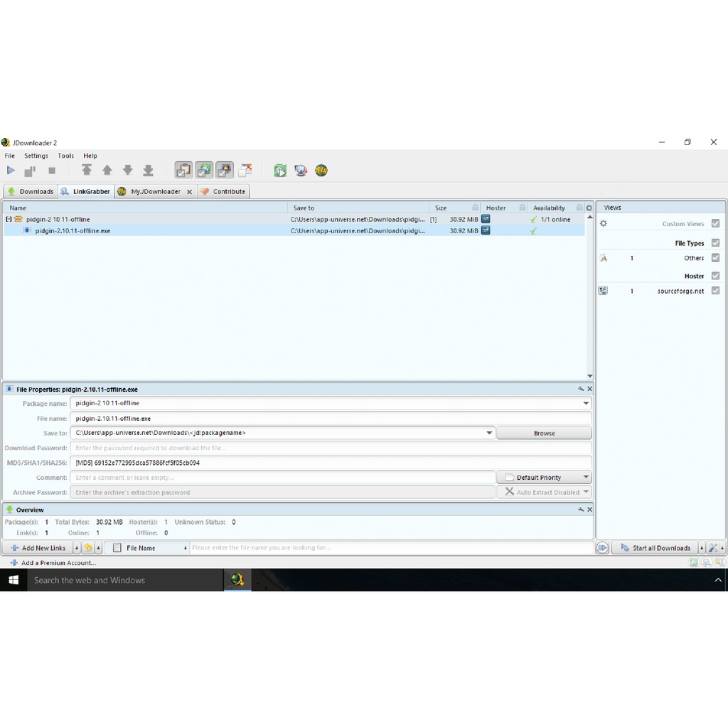
Task: Open table column settings gear icon
Action: pos(589,208)
